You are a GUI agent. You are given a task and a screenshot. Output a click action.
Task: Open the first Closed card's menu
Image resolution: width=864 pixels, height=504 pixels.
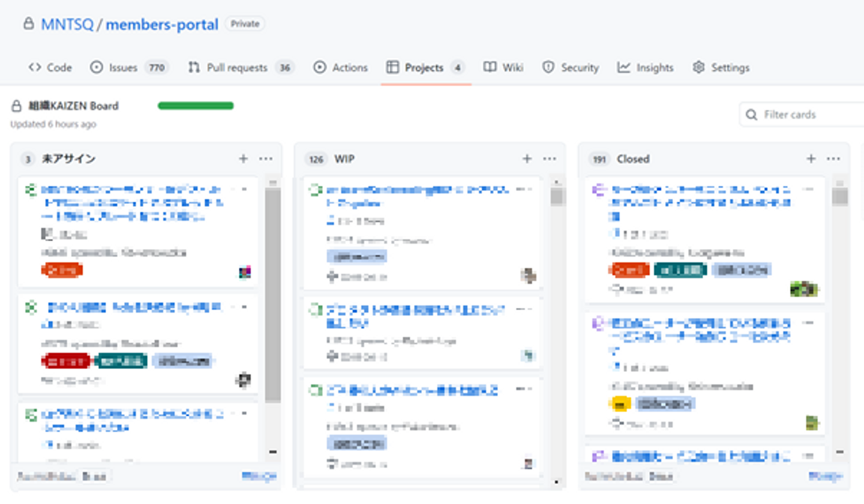point(808,189)
